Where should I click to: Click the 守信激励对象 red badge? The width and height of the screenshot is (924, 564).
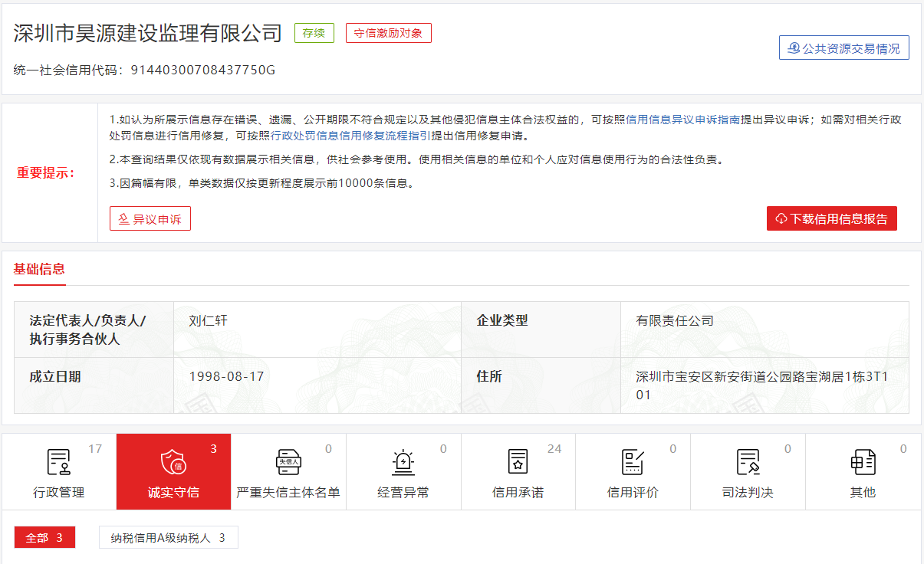[388, 33]
